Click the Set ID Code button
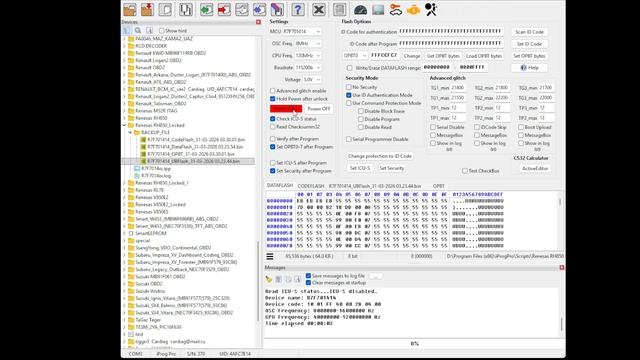The height and width of the screenshot is (360, 640). [x=529, y=44]
